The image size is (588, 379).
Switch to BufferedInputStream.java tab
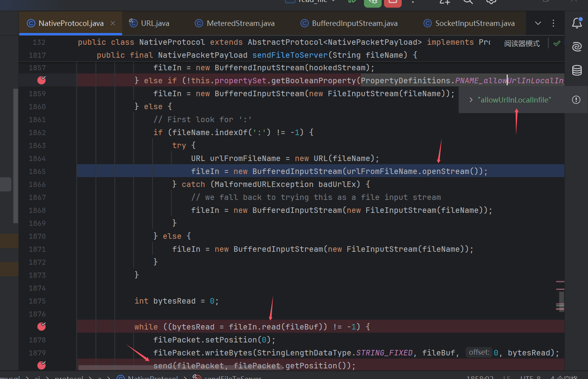click(x=349, y=23)
